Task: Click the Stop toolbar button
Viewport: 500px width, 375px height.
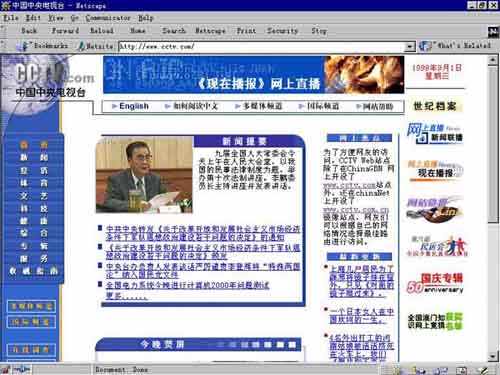Action: click(319, 31)
